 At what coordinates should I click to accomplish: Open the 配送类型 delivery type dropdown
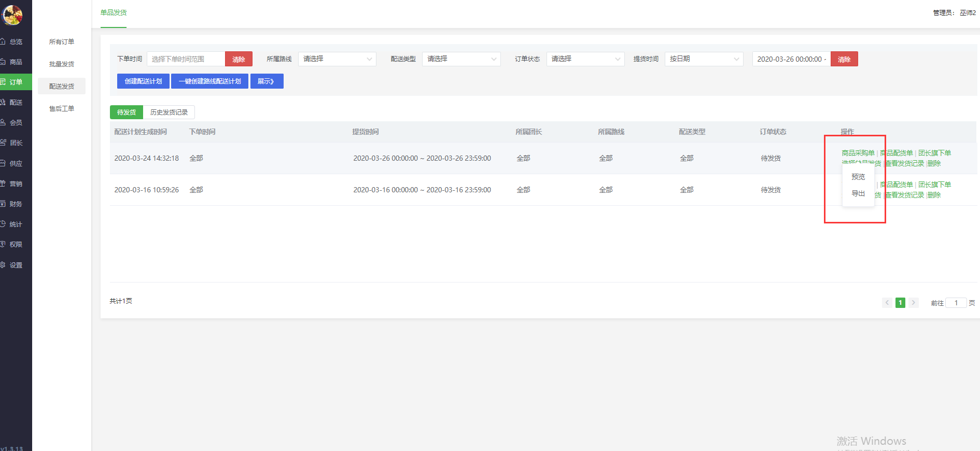(461, 59)
